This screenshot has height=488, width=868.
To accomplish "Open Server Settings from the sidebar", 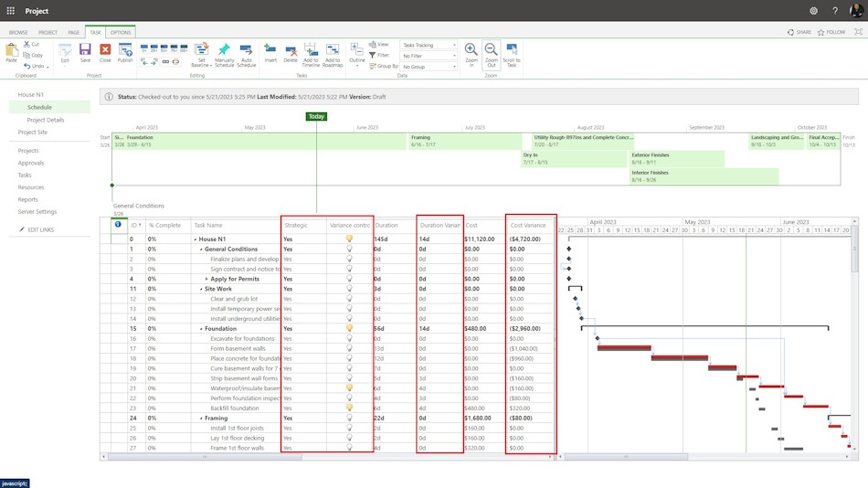I will point(37,212).
